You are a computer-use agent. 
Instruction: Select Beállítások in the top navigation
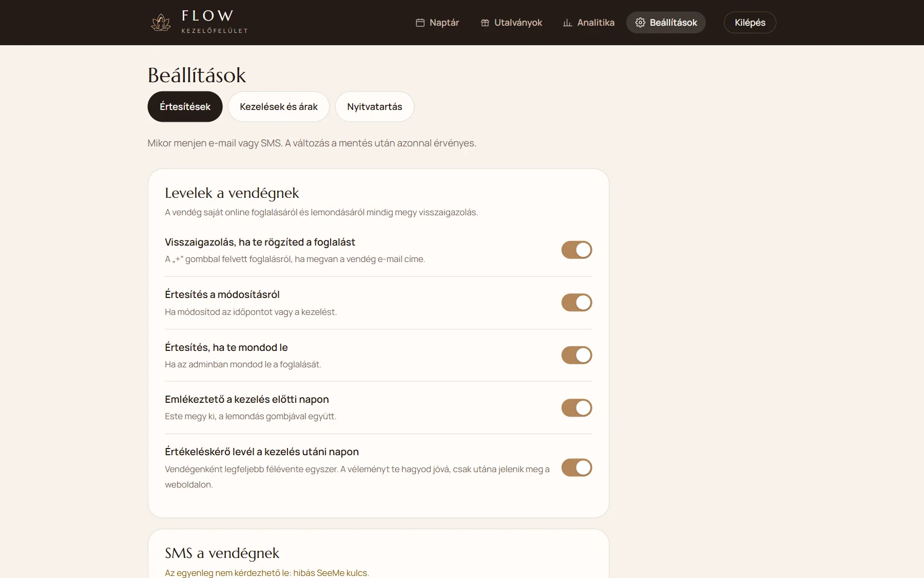pyautogui.click(x=666, y=23)
